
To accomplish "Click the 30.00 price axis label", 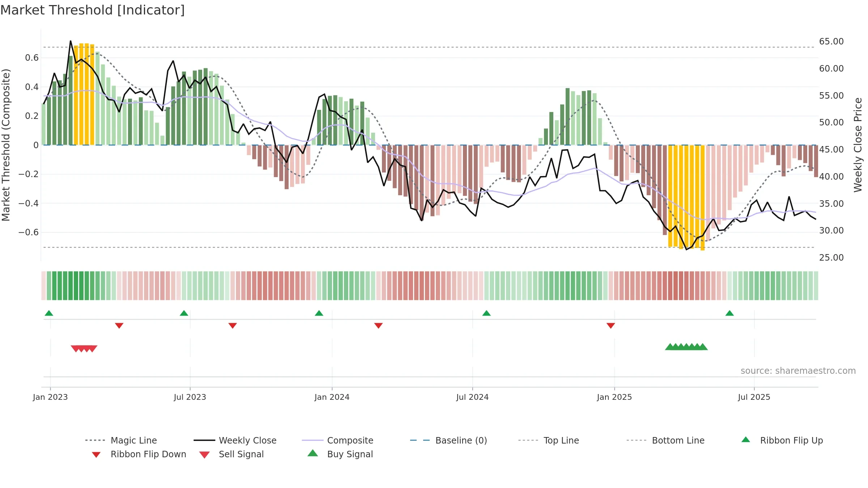I will tap(831, 230).
